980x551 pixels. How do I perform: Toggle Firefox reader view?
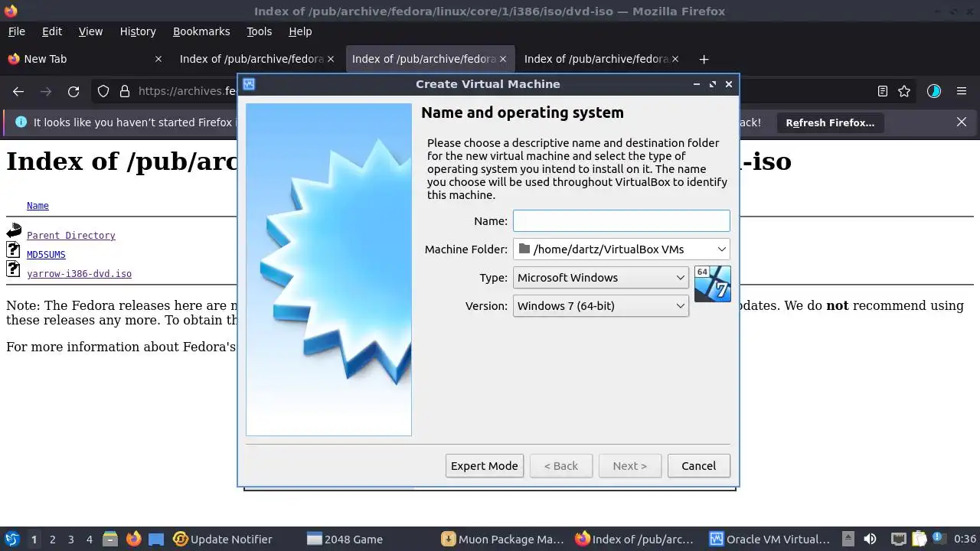[882, 91]
